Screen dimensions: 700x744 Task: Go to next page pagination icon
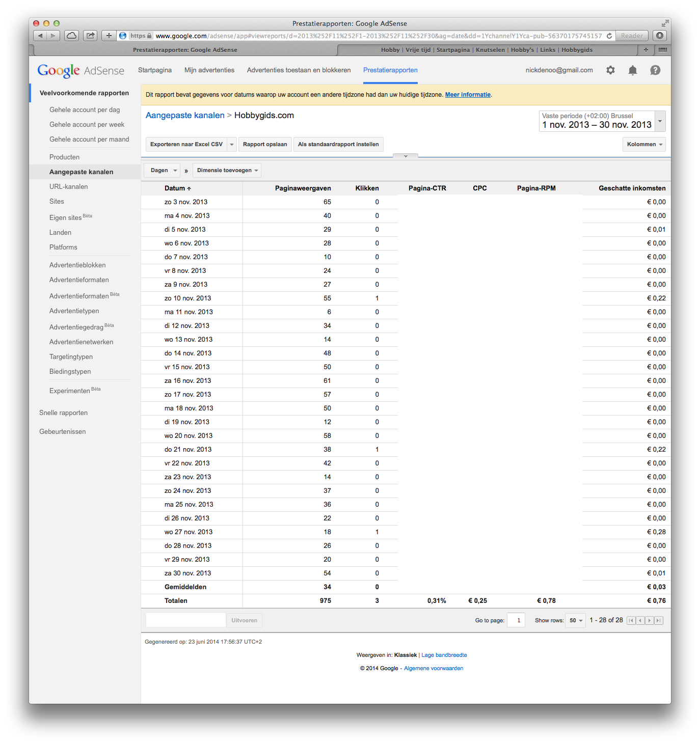coord(650,620)
